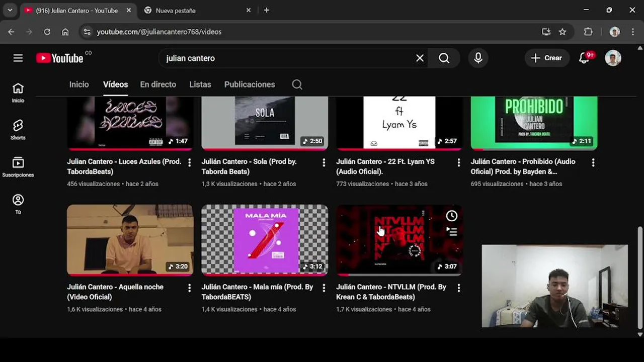Reload the page in Chrome

pos(47,32)
